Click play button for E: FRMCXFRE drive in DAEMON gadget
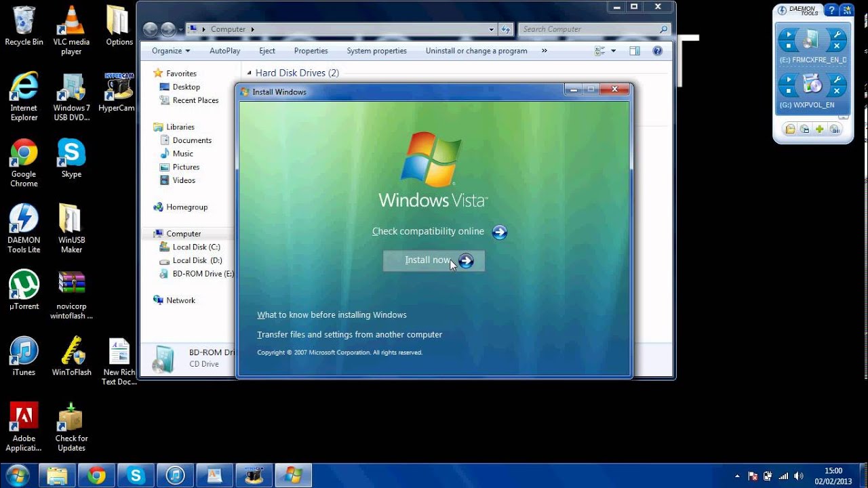Screen dimensions: 868x488 point(787,35)
